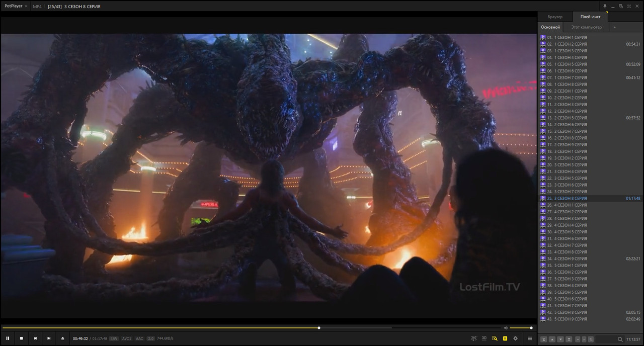The width and height of the screenshot is (644, 346).
Task: Select playlist item 1 СЕЗОН 2 СЕРИЯ
Action: pos(590,44)
